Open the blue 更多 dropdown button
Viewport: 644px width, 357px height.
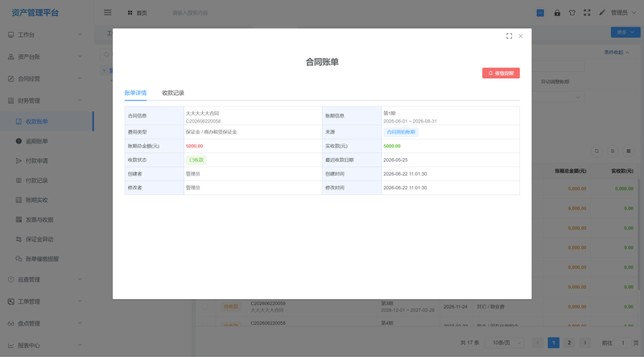pos(625,32)
